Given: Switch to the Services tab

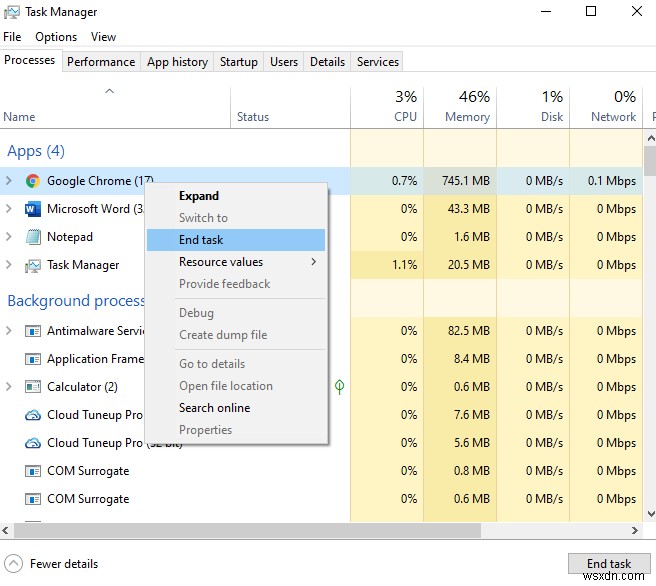Looking at the screenshot, I should (x=378, y=62).
